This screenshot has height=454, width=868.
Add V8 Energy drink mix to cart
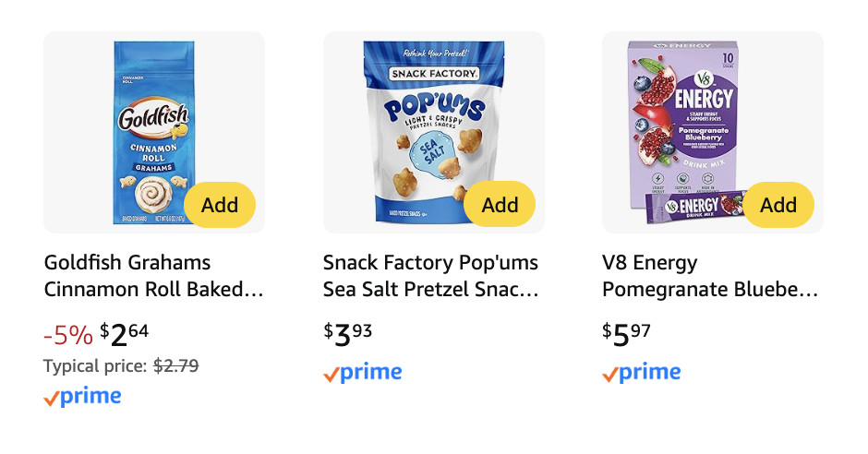[x=778, y=205]
